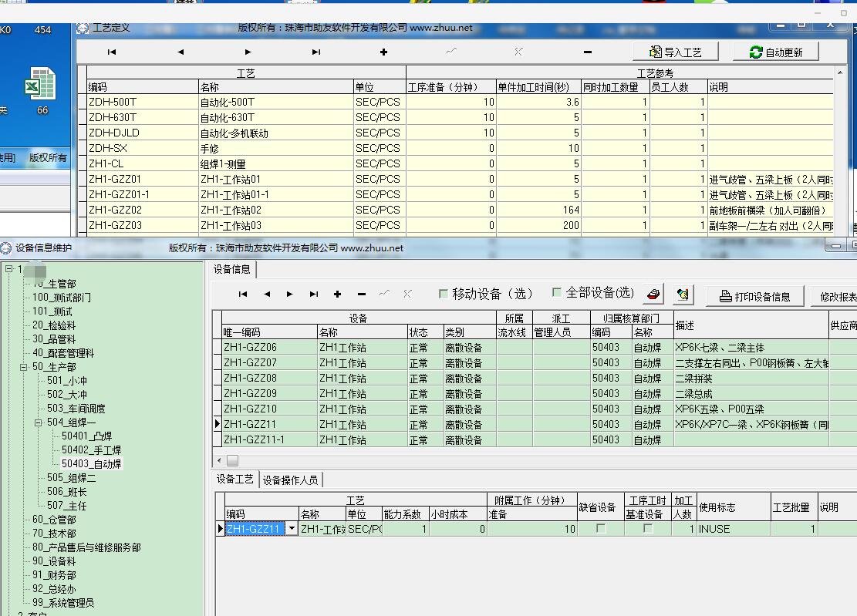Image resolution: width=857 pixels, height=616 pixels.
Task: Toggle 基准设备 checkbox for ZH1-GZZ11
Action: coord(648,529)
